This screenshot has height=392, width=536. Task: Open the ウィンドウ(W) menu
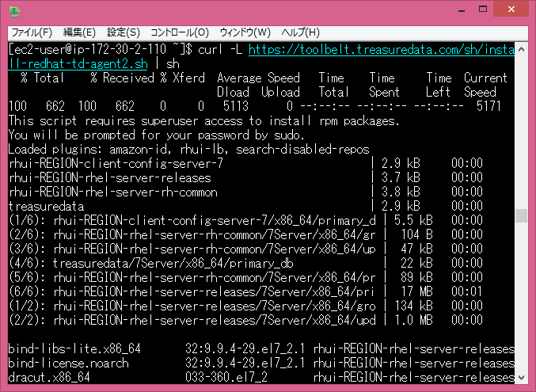(245, 32)
